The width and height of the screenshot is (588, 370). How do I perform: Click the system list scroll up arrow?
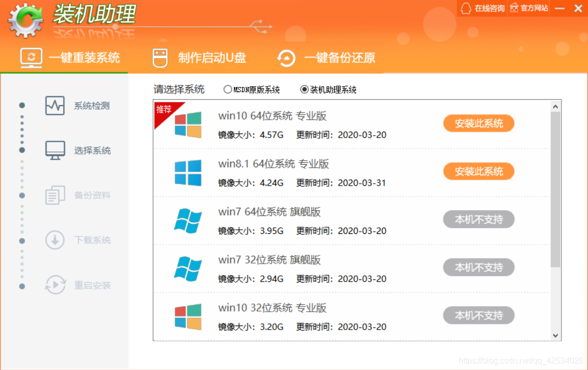(555, 106)
